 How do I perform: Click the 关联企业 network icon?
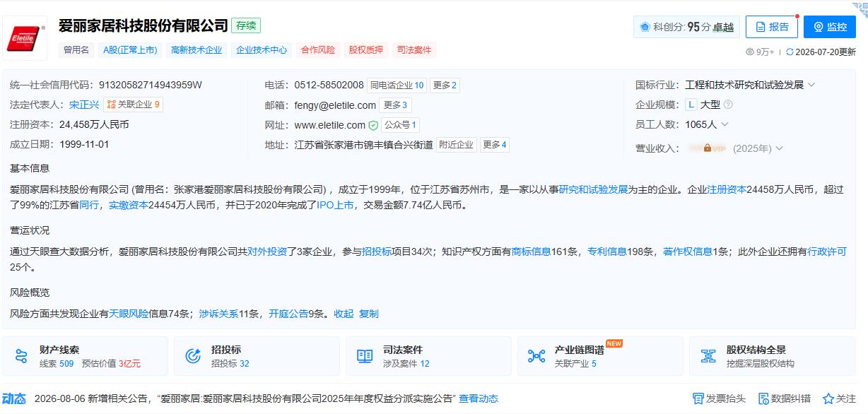click(x=111, y=105)
